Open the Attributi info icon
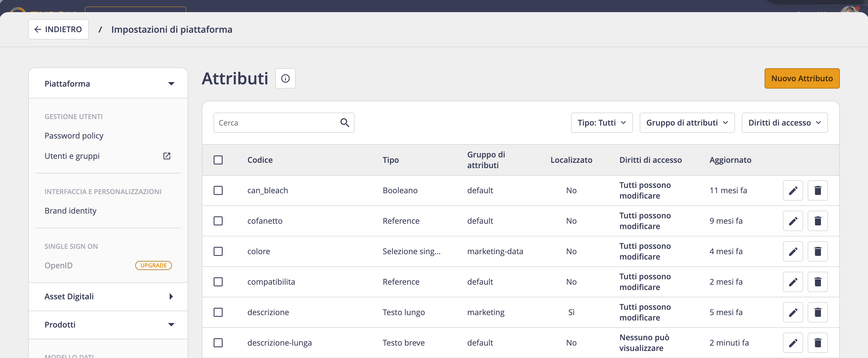 (x=285, y=79)
